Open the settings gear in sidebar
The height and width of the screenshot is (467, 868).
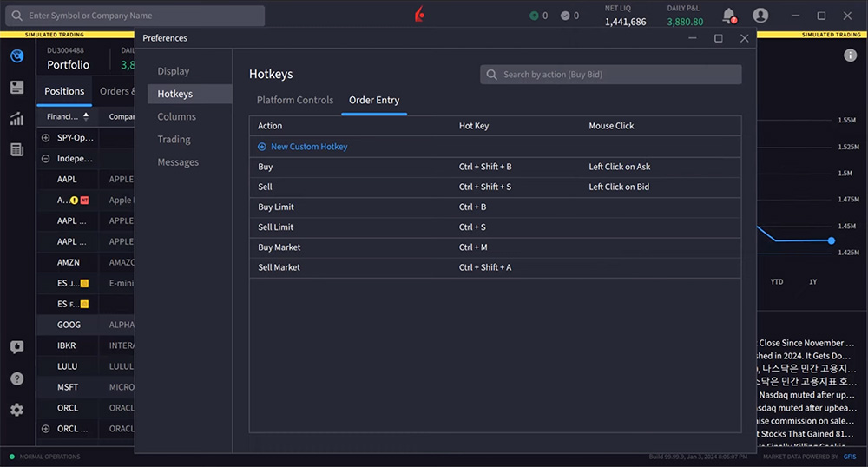point(16,410)
